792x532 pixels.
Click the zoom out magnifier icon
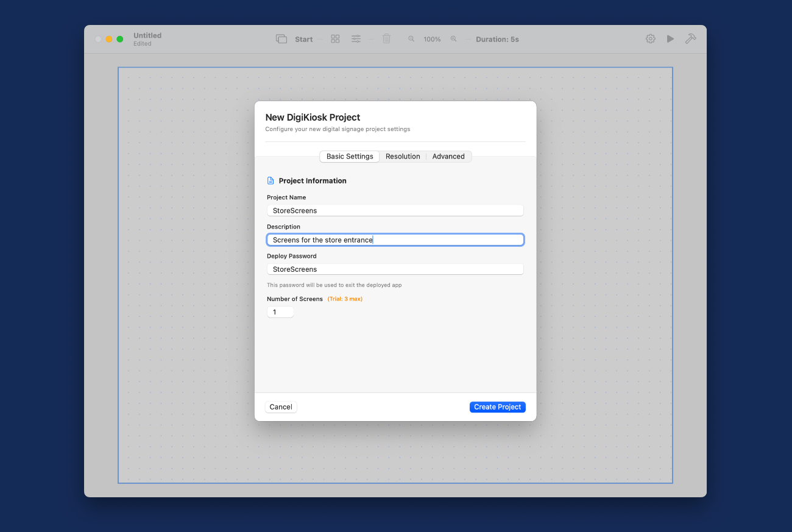click(x=411, y=39)
